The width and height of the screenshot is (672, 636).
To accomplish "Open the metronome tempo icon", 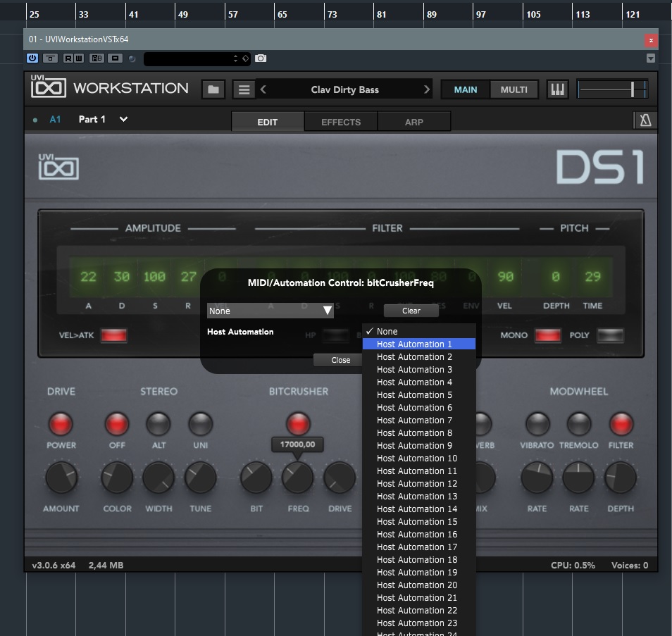I will (x=645, y=120).
